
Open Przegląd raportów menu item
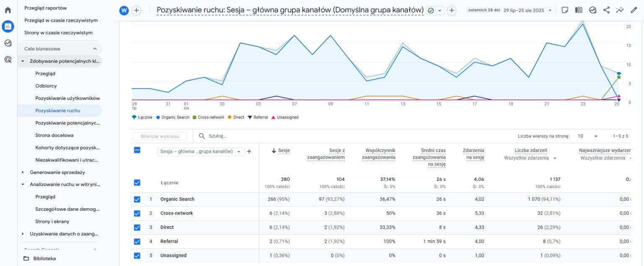pos(45,8)
